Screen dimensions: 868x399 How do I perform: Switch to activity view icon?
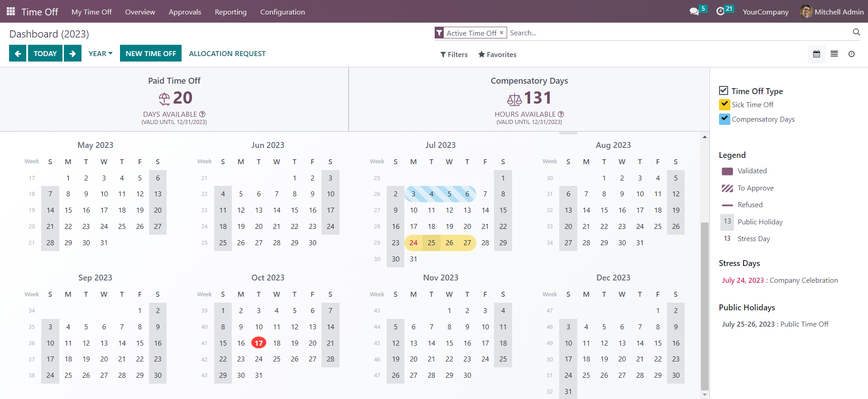pos(851,54)
